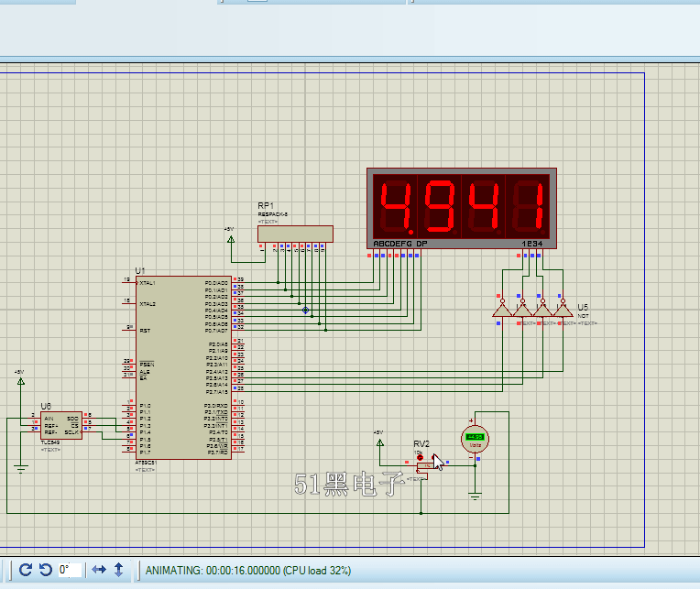Click the SDO pin label on TLC549
700x589 pixels.
72,419
